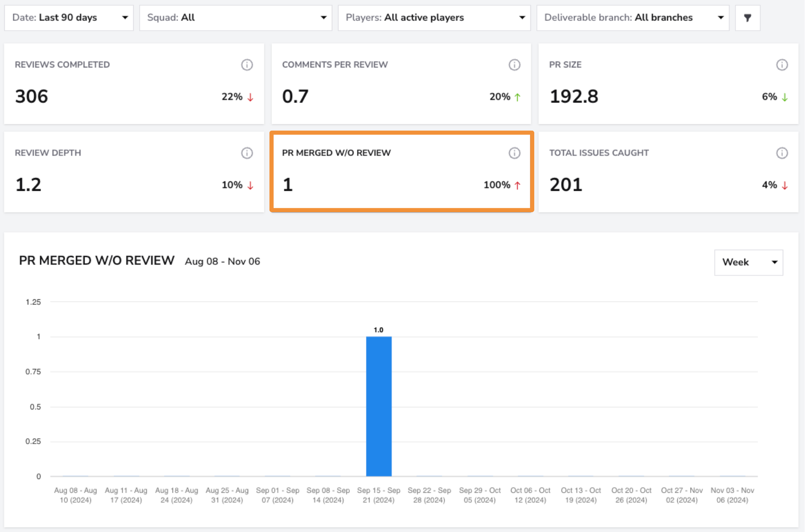Open info icon for Comments Per Review
Viewport: 805px width, 532px height.
[x=514, y=65]
